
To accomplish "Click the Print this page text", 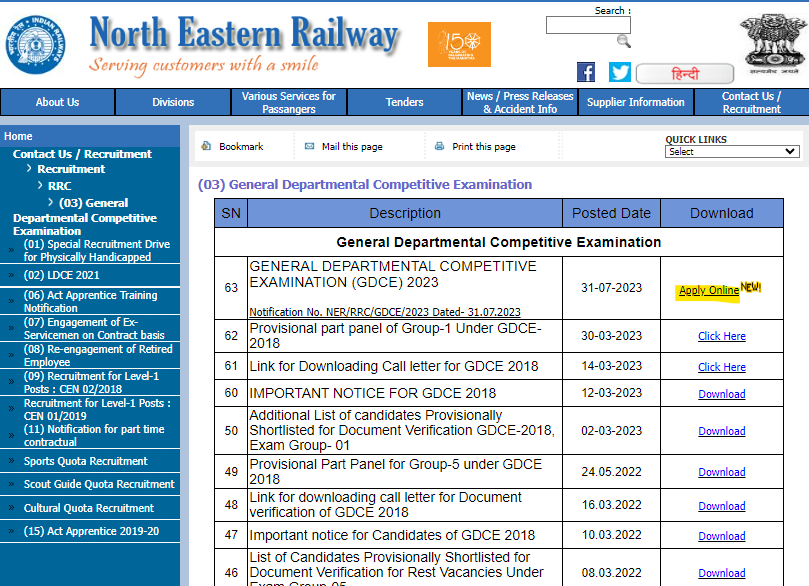I will (x=484, y=146).
